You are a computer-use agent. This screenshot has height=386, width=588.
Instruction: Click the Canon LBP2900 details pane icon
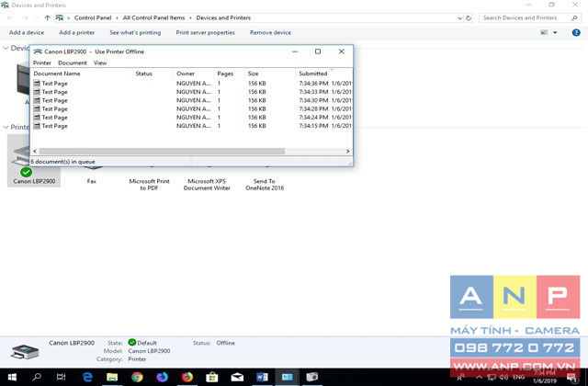click(x=25, y=351)
